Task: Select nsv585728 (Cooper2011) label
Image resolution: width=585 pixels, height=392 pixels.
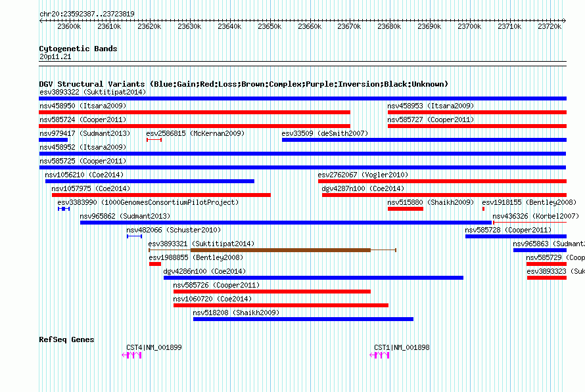Action: click(508, 230)
